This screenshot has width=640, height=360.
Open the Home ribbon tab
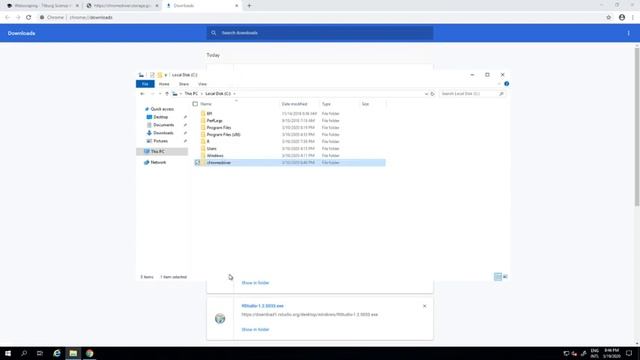tap(164, 84)
